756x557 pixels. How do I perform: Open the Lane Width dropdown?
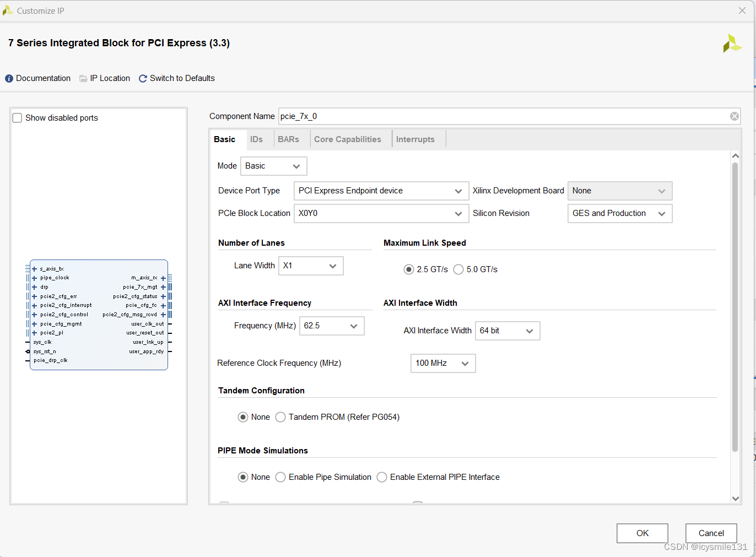(311, 266)
